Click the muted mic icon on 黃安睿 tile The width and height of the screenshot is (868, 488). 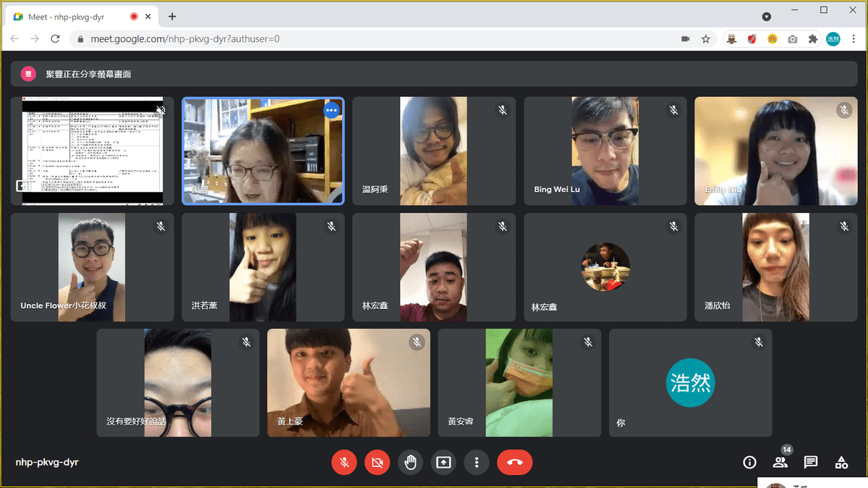pos(588,342)
